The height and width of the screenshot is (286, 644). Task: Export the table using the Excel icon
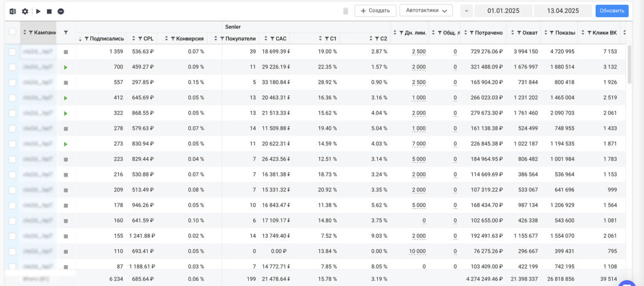(x=13, y=11)
